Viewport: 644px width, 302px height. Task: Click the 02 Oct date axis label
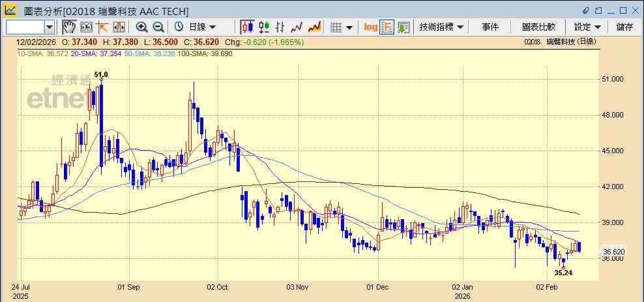click(x=218, y=287)
